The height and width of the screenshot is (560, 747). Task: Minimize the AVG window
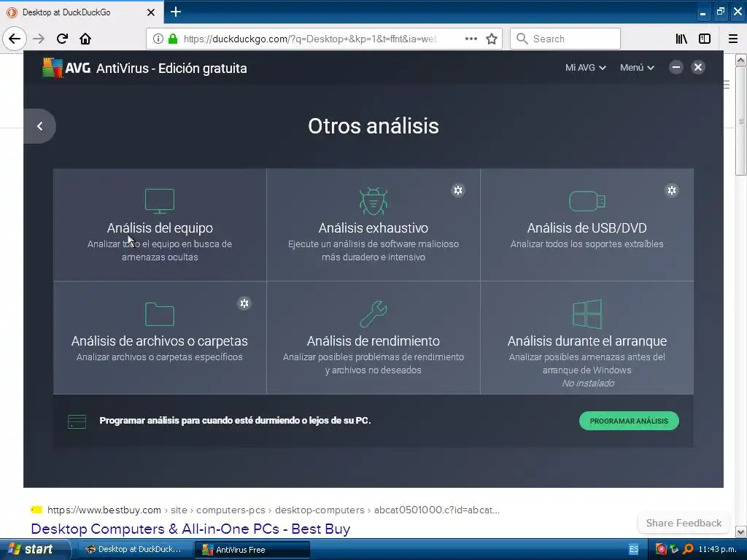(676, 67)
